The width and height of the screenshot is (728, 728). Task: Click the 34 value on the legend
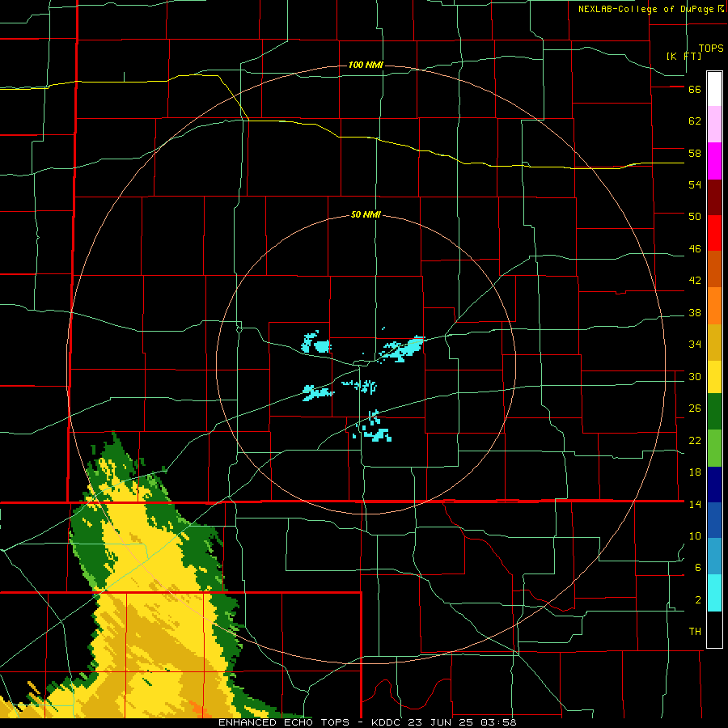[695, 345]
